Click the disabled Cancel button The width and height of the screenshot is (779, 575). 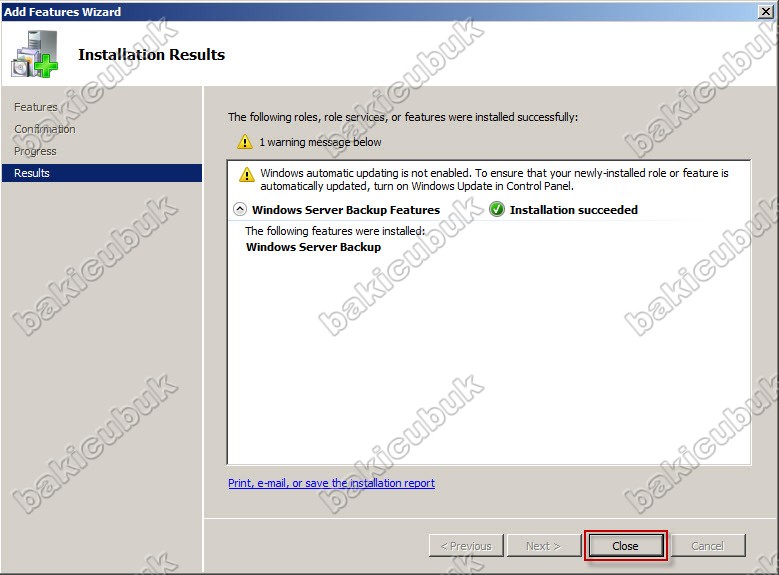click(x=707, y=546)
